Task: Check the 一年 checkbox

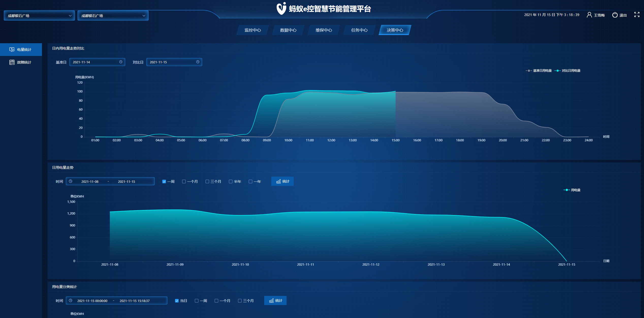Action: click(x=250, y=181)
